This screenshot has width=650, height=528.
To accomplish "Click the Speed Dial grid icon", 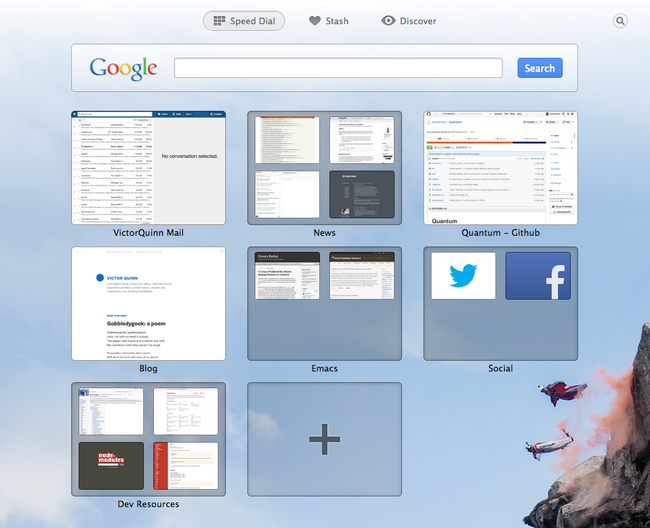I will tap(219, 21).
